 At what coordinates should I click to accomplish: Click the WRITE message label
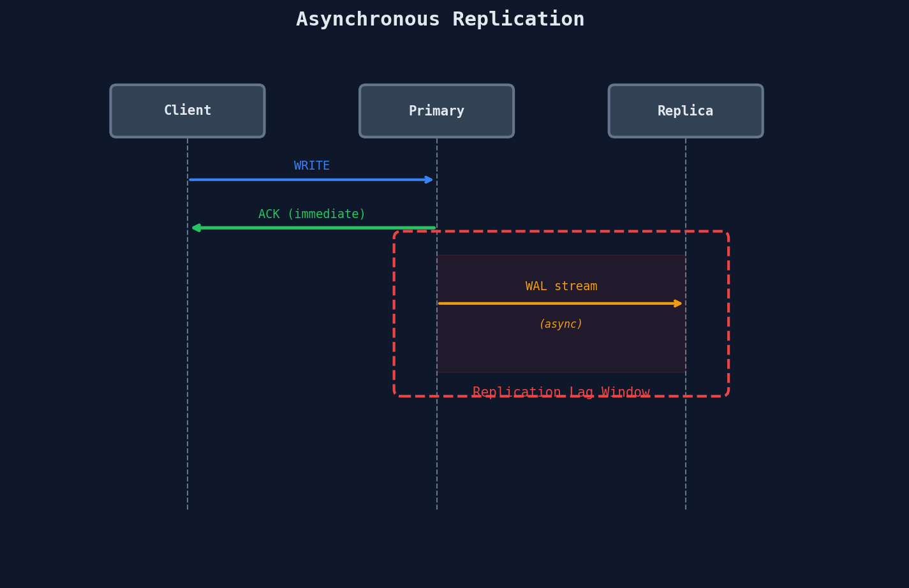tap(312, 166)
